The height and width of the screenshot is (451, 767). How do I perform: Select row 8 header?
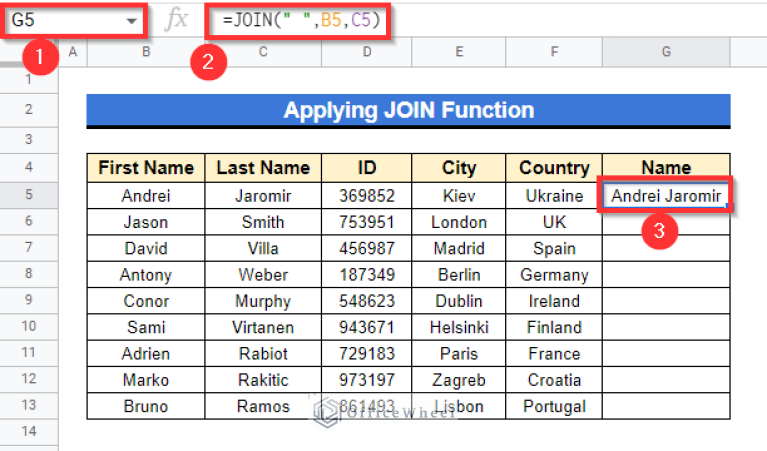pyautogui.click(x=29, y=274)
